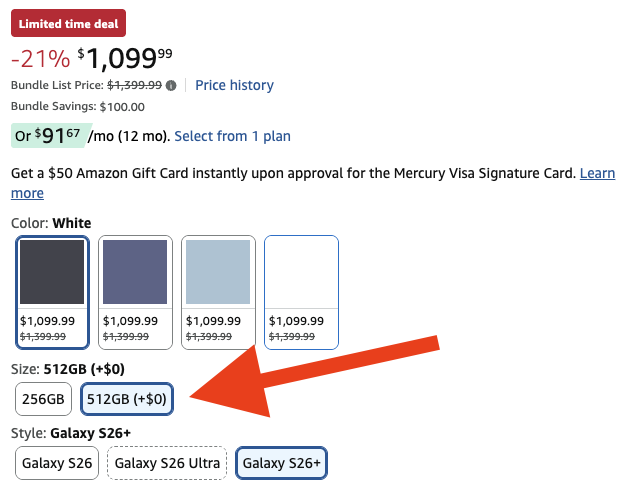Open the Price history link
This screenshot has height=491, width=635.
234,85
